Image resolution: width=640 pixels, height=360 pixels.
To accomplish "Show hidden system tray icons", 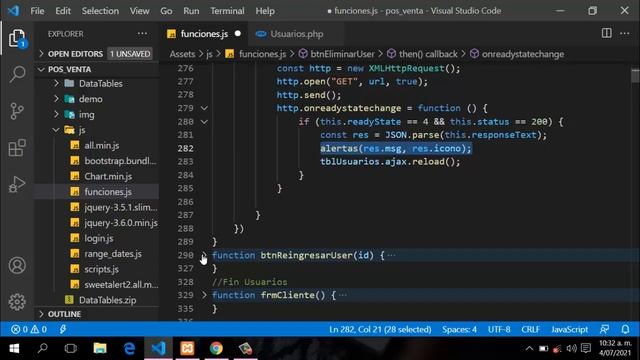I will coord(529,349).
